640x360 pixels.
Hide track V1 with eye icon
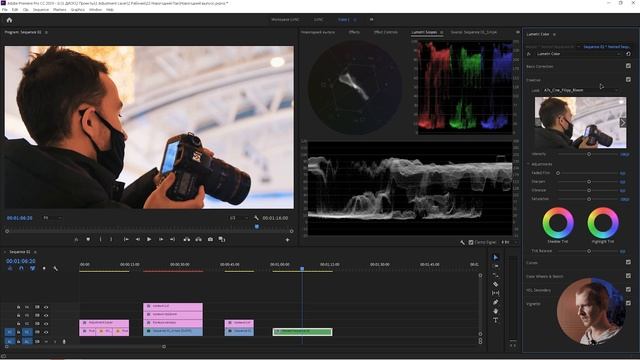pos(46,332)
